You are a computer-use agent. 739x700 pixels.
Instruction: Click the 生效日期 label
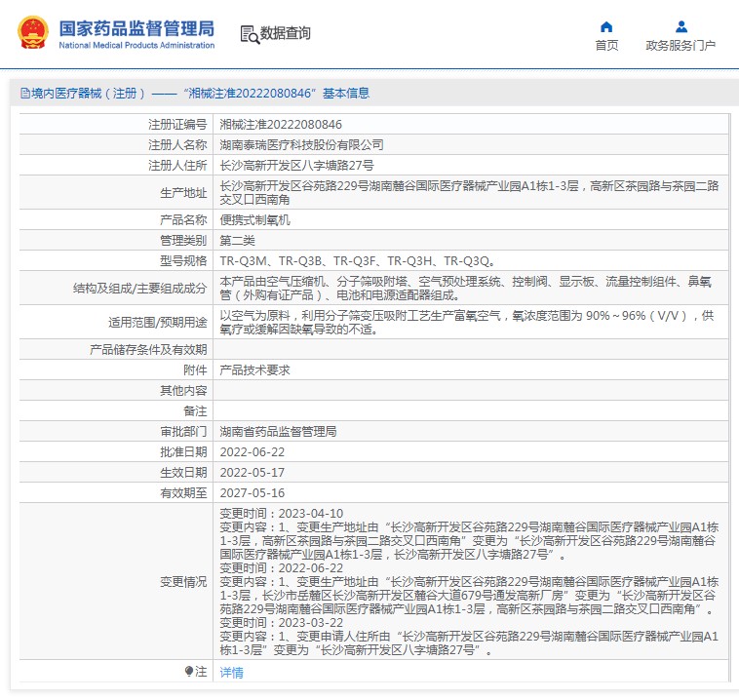[183, 472]
